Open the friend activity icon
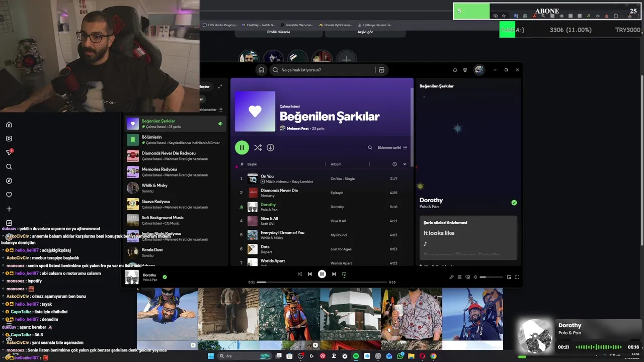 [465, 70]
